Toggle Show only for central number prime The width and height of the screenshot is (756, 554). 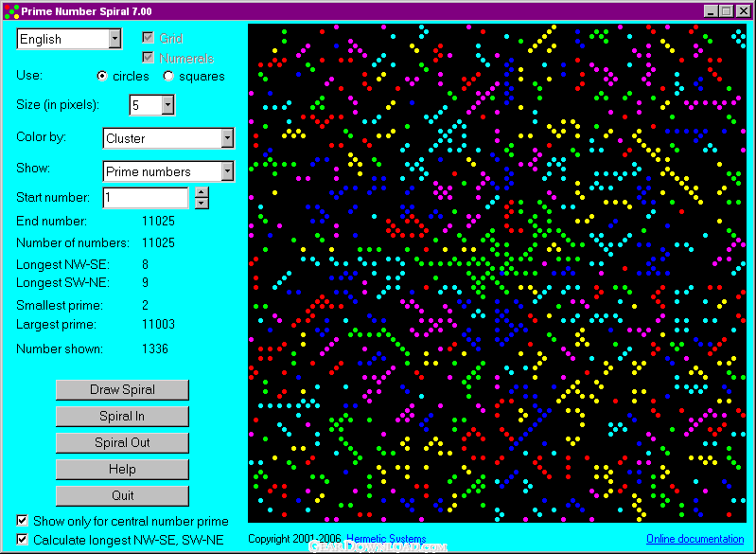(22, 520)
